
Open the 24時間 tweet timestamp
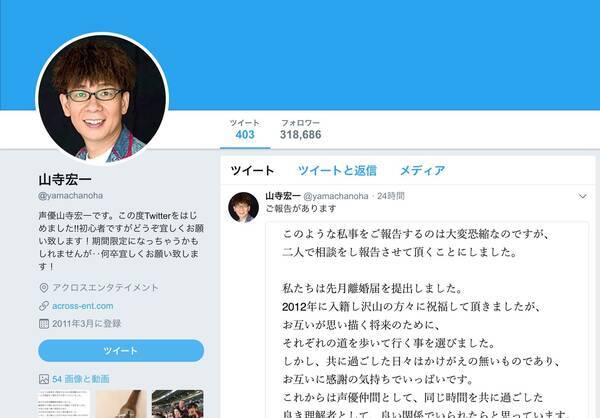coord(391,196)
